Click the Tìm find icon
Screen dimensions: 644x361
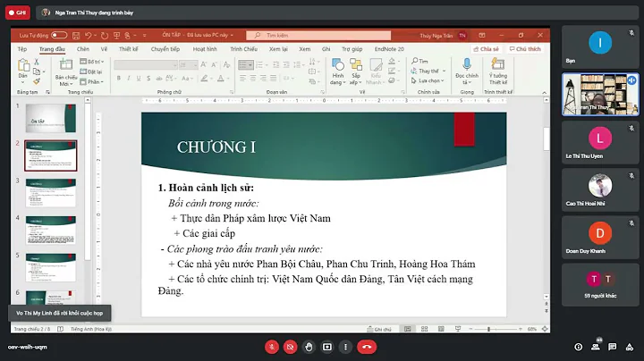[419, 61]
